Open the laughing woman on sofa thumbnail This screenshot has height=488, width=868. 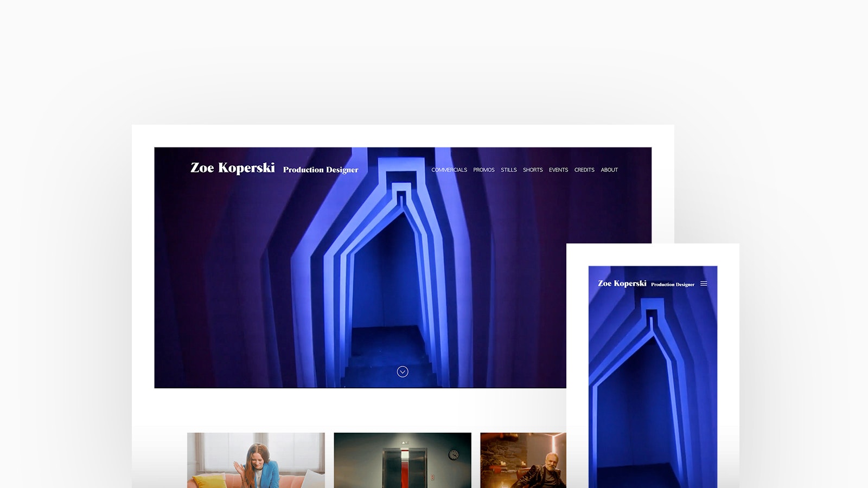(x=256, y=460)
